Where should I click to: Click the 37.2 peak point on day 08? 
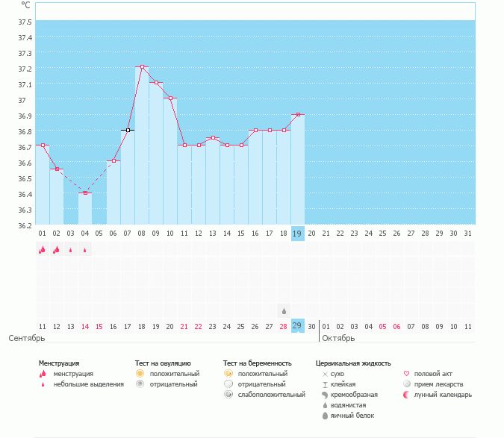[142, 67]
